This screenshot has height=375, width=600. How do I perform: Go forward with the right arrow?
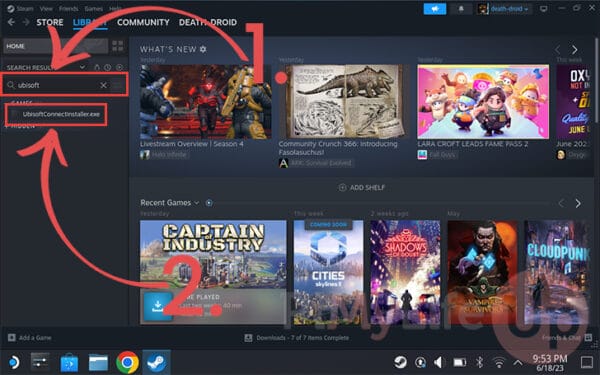pyautogui.click(x=26, y=22)
